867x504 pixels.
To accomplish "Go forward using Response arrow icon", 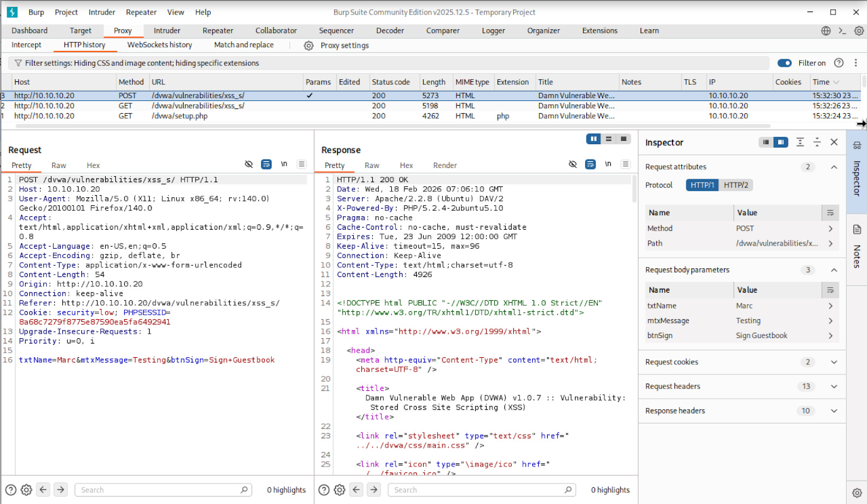I will coord(374,490).
